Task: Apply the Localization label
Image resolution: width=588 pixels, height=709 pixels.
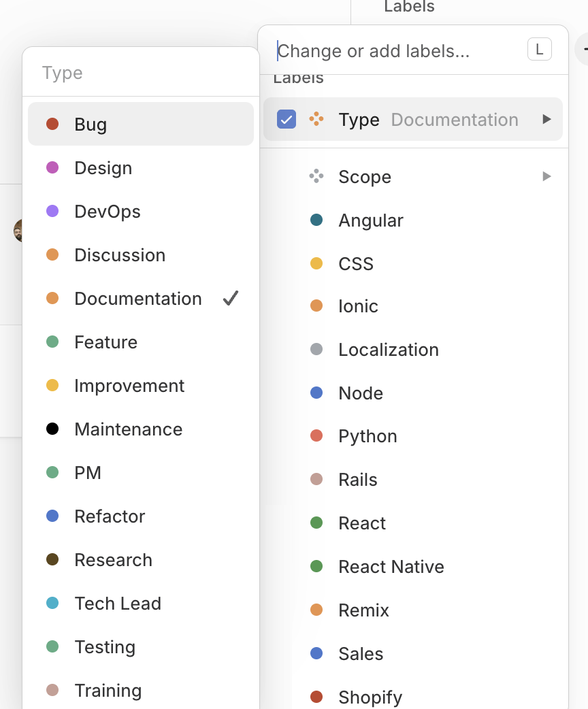Action: click(x=413, y=350)
